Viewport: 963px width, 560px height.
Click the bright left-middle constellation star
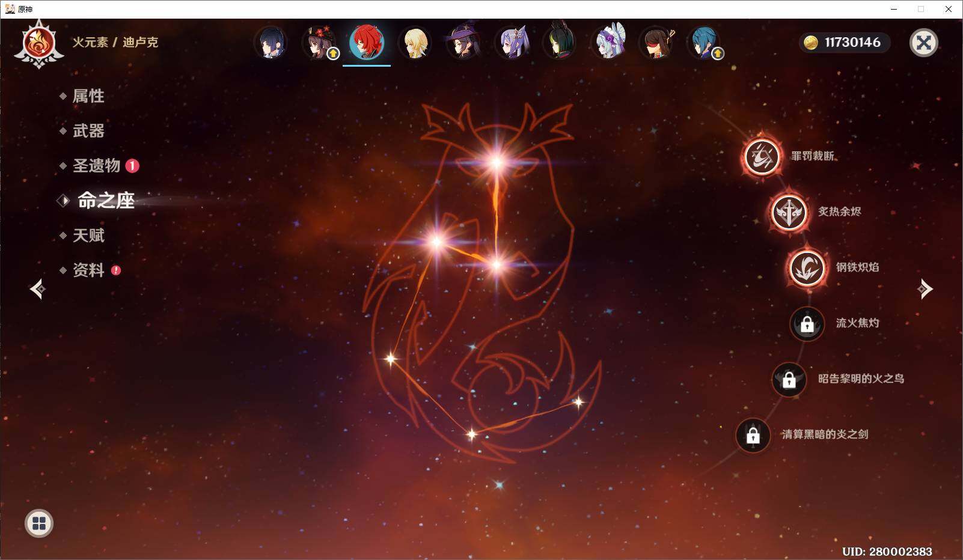(x=437, y=242)
